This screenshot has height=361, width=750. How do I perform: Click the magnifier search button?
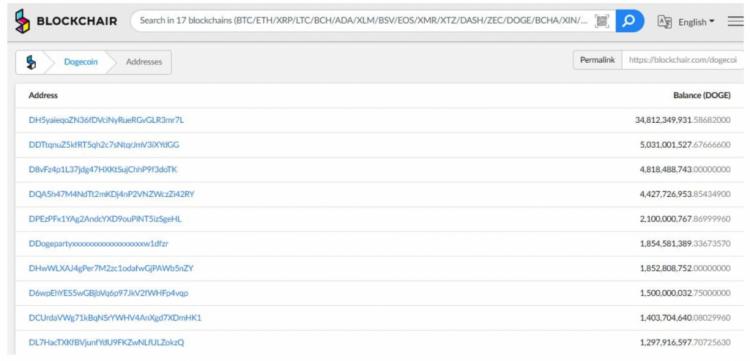tap(629, 21)
